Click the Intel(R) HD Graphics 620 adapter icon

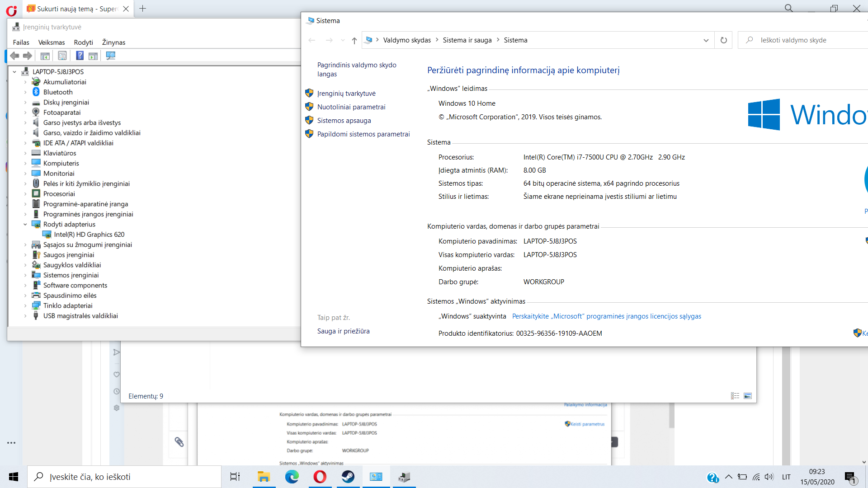pos(47,234)
